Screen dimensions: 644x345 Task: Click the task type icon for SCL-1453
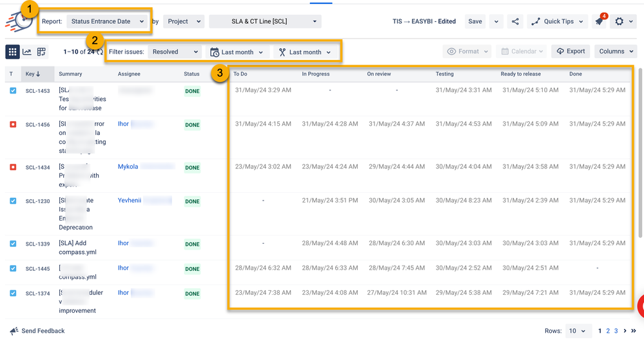(13, 91)
